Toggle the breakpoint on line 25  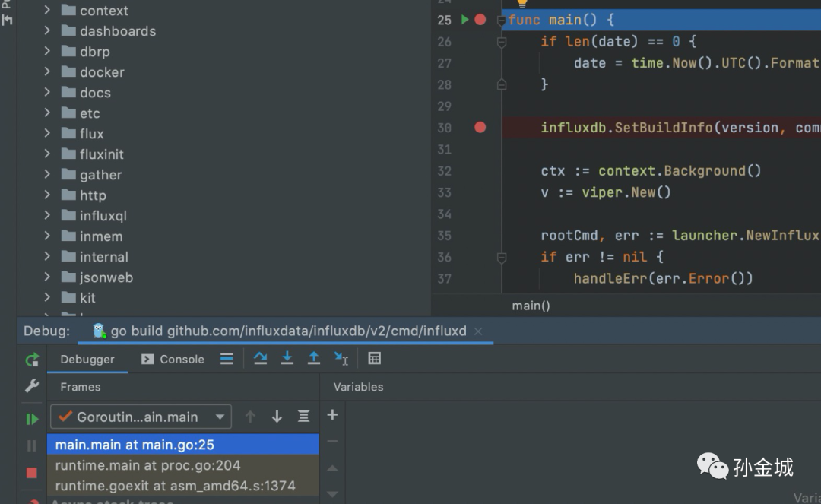480,20
